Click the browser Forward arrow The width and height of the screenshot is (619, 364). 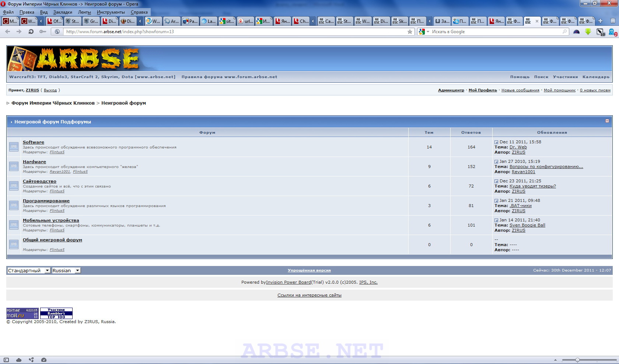(19, 32)
